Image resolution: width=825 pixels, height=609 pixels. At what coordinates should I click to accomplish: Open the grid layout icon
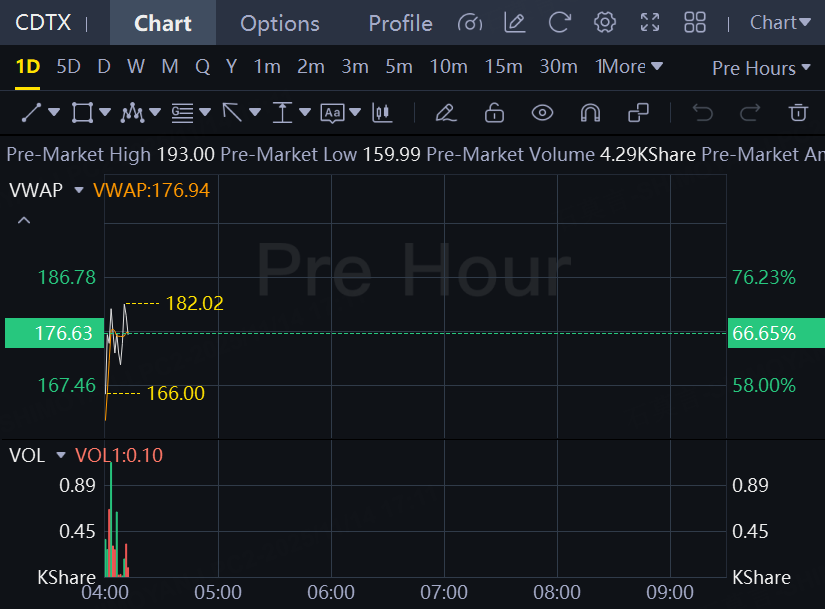[695, 23]
